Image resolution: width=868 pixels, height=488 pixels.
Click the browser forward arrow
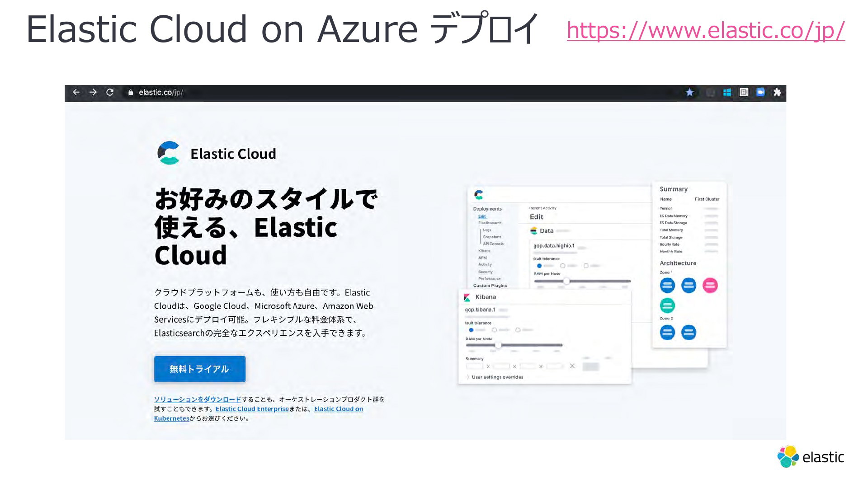93,92
